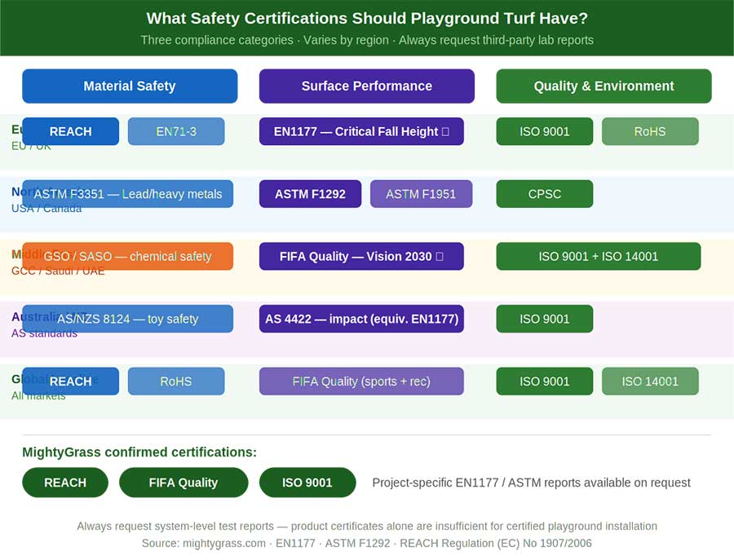Select the ISO 14001 badge in the Global row
The image size is (734, 560).
pos(650,381)
